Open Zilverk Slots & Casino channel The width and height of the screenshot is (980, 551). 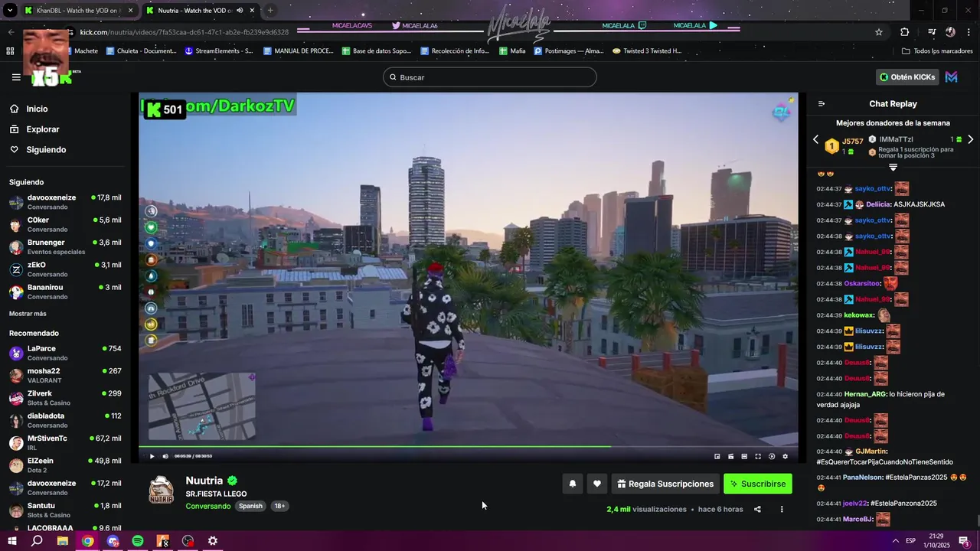coord(65,398)
